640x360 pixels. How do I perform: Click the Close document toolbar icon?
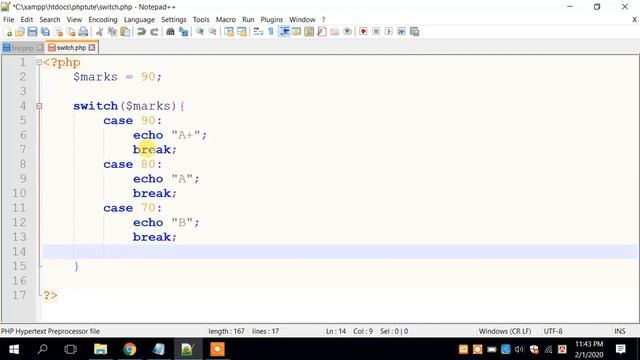58,32
